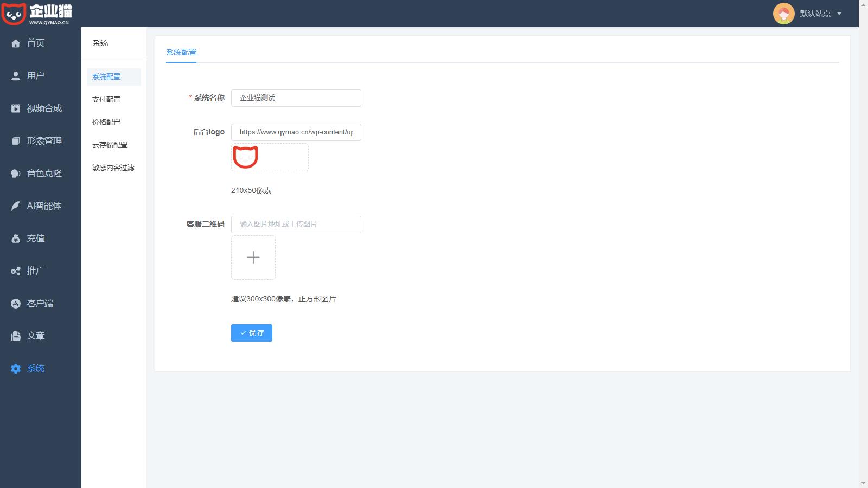Expand the 默认站点 dropdown arrow
Viewport: 868px width, 488px height.
pos(839,14)
